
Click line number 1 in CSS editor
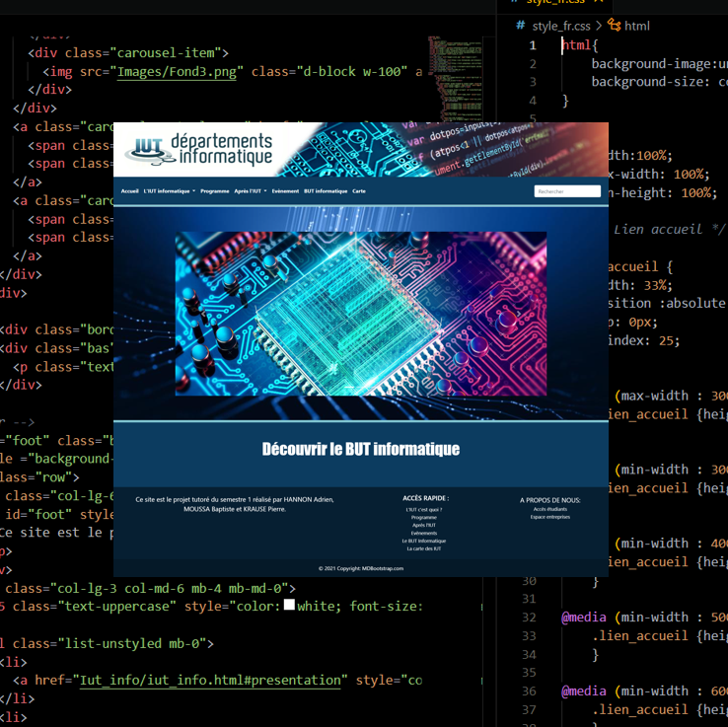click(533, 45)
